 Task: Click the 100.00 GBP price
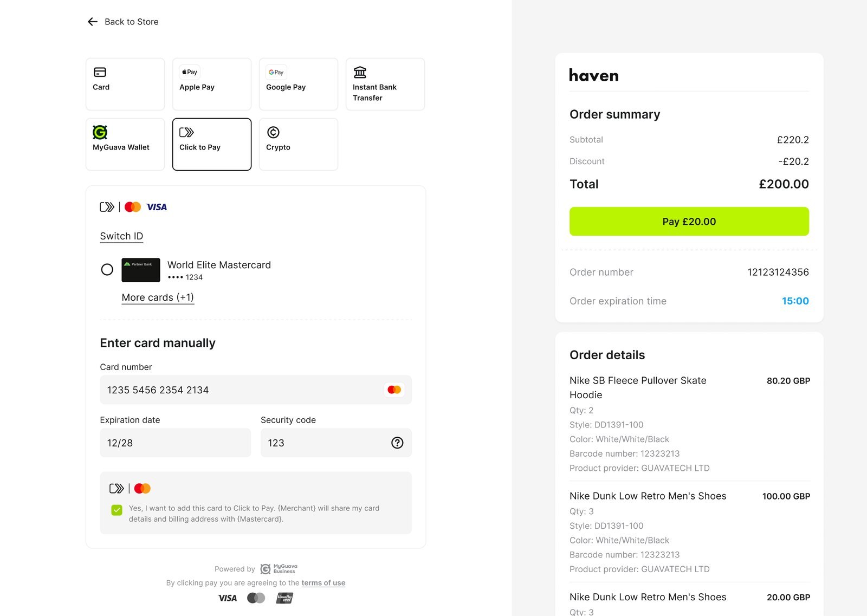786,496
